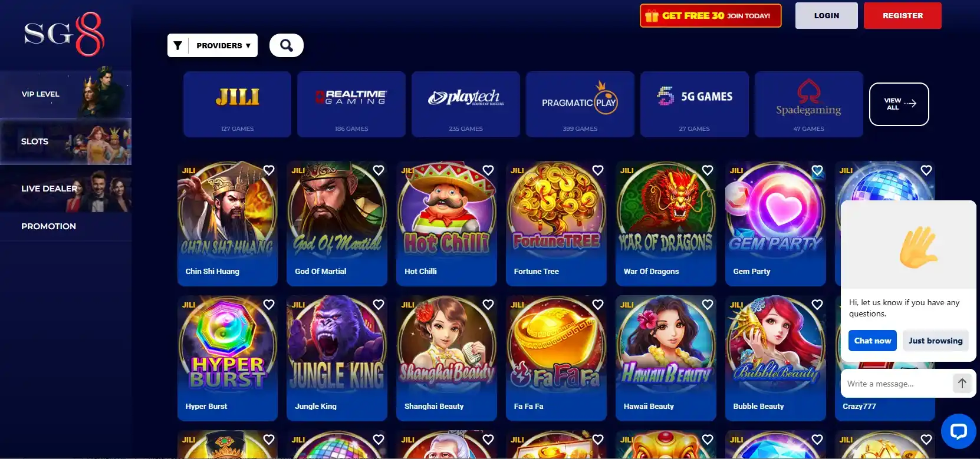
Task: Focus the Write a message field
Action: click(896, 384)
